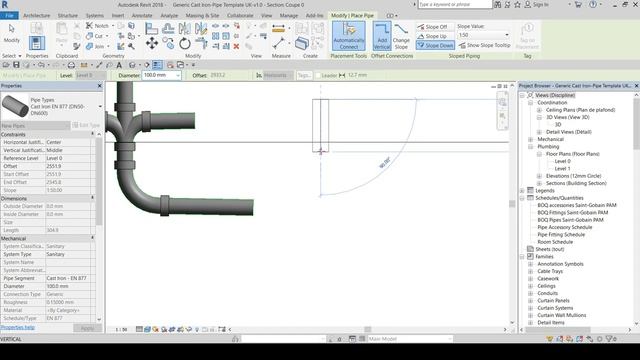Viewport: 640px width, 360px height.
Task: Collapse the Mechanical section in Properties
Action: [x=92, y=238]
